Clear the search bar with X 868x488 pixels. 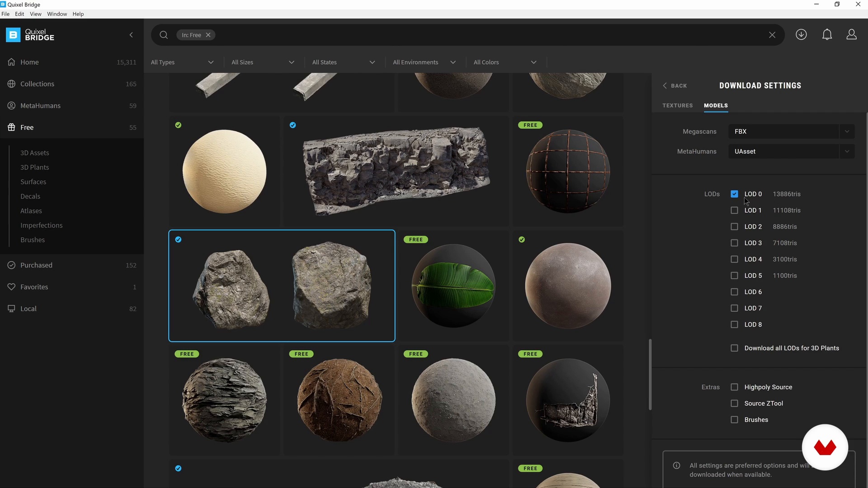point(772,35)
